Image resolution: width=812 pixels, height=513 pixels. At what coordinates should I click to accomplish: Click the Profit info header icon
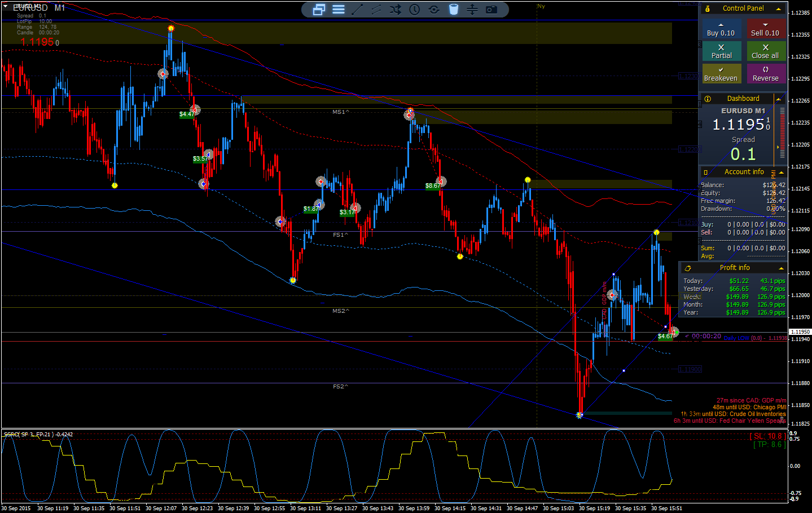coord(688,268)
